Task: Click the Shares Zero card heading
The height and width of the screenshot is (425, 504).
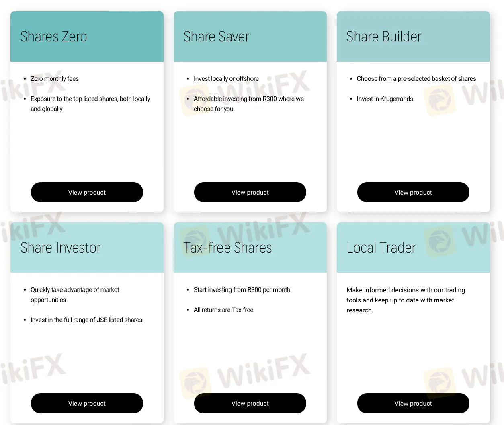Action: point(54,37)
